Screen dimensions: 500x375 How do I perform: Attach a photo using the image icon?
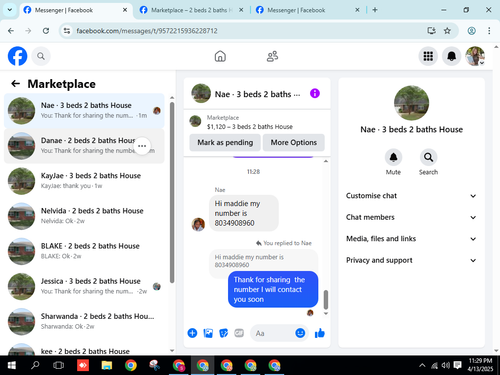(208, 333)
